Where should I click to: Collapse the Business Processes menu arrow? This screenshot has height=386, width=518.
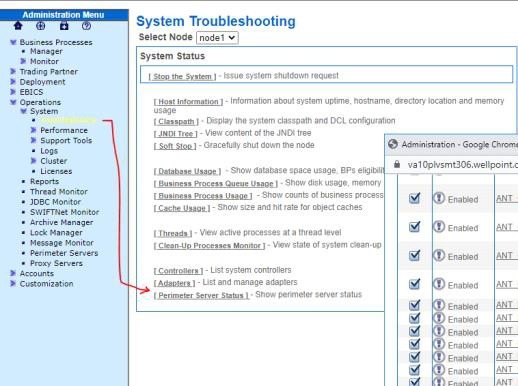13,42
